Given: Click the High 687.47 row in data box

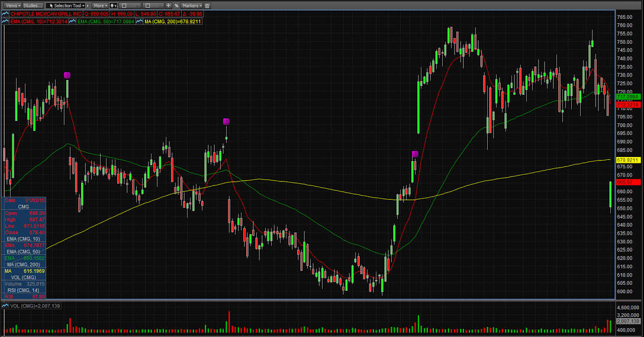Looking at the screenshot, I should (x=25, y=220).
